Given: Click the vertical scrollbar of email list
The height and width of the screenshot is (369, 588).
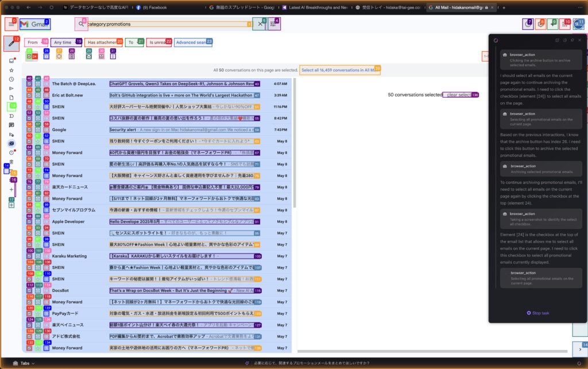Looking at the screenshot, I should [x=295, y=143].
